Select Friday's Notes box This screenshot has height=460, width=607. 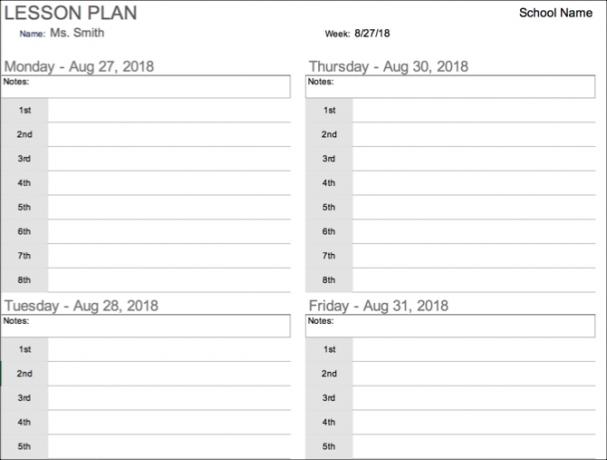point(450,326)
